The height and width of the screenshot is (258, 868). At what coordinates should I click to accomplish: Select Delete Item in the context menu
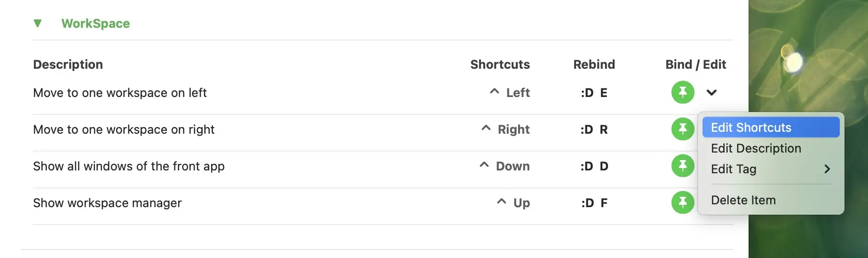(x=743, y=200)
